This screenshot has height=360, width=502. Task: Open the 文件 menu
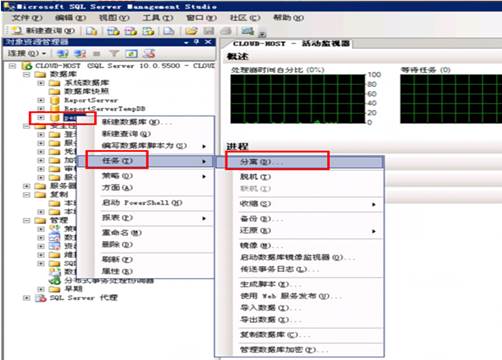pyautogui.click(x=27, y=17)
